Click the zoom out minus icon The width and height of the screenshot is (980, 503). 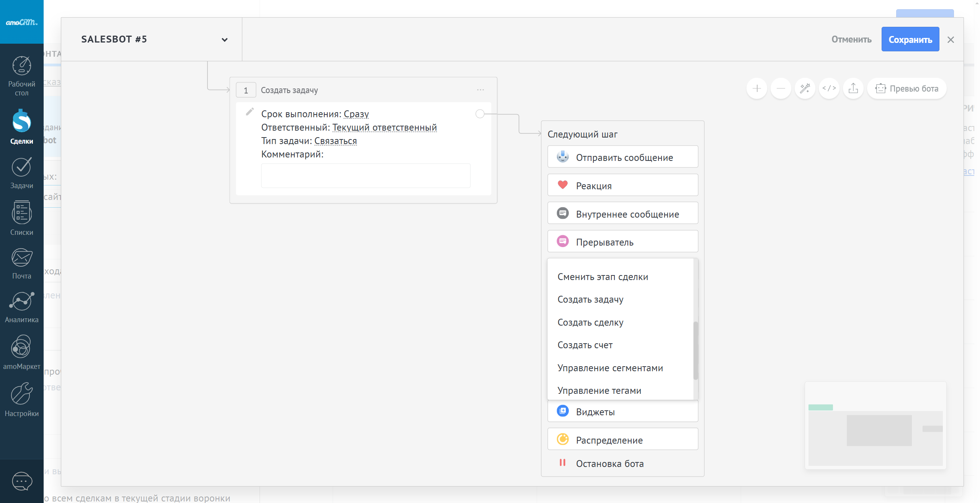[781, 88]
